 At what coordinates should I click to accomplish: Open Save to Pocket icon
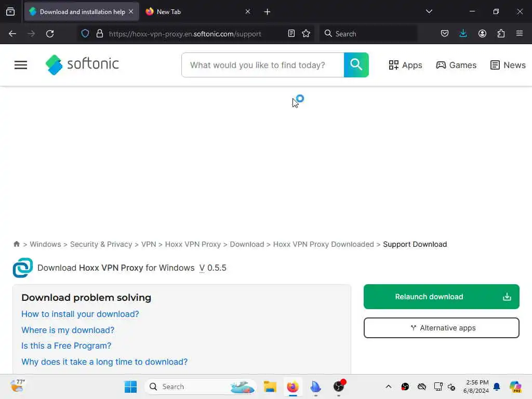click(445, 33)
